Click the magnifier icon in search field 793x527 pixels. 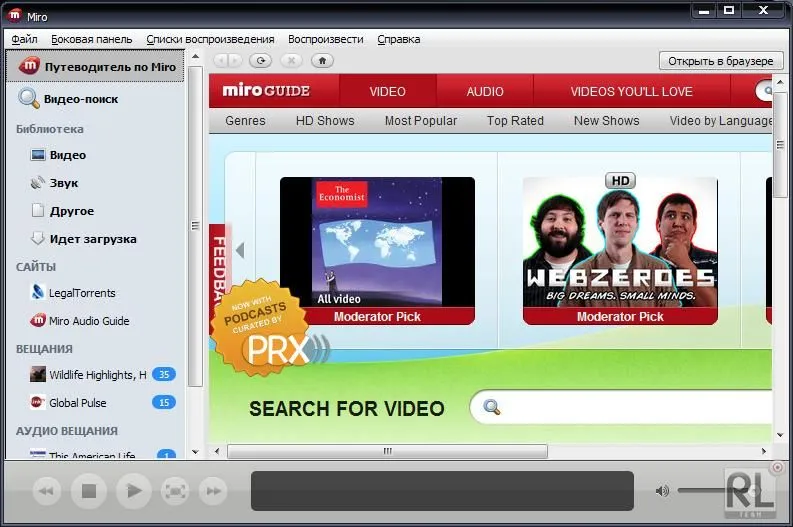point(492,407)
